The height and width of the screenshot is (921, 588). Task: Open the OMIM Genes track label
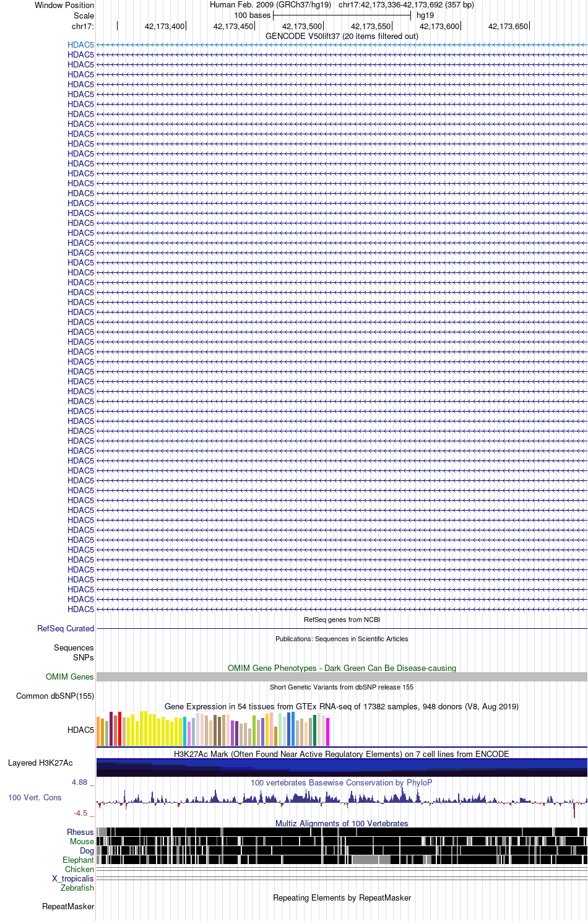point(69,677)
